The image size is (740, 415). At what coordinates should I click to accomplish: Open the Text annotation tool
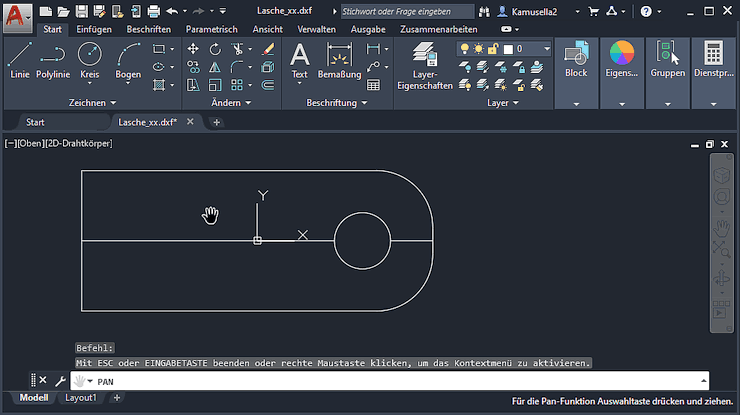click(x=299, y=60)
